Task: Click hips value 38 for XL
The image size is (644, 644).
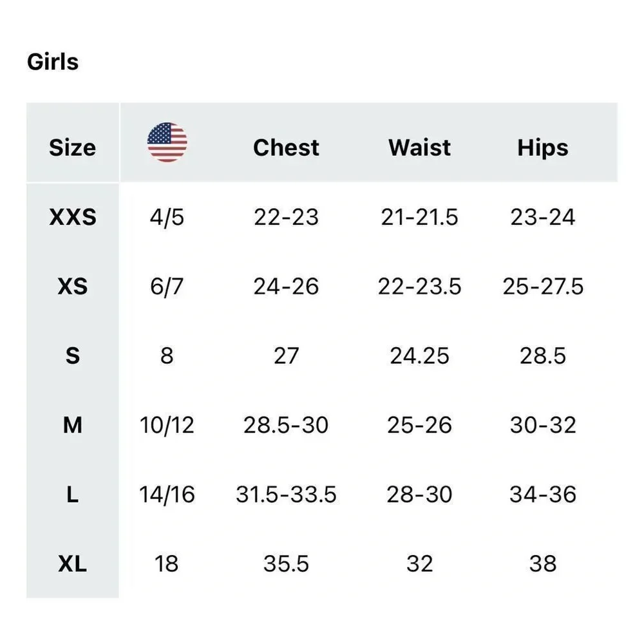Action: (x=542, y=563)
